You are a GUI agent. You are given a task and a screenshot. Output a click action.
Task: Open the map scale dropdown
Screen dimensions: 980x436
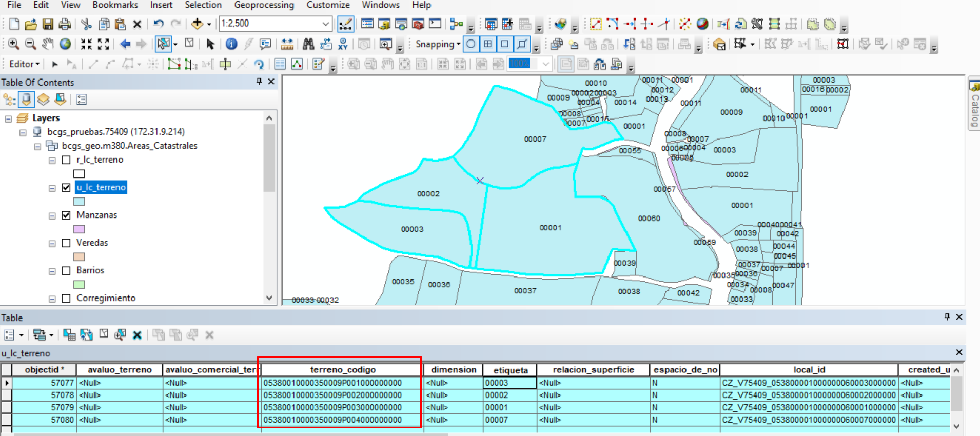click(x=325, y=24)
